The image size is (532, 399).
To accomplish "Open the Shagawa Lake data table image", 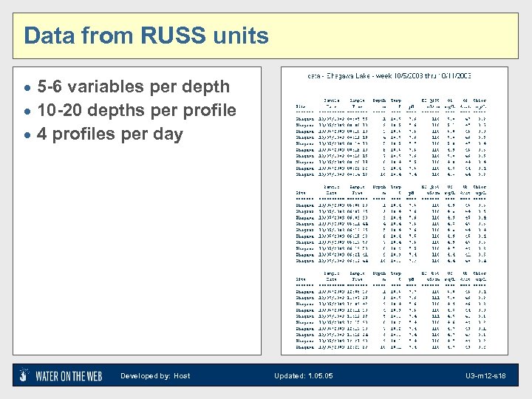I will pos(395,211).
